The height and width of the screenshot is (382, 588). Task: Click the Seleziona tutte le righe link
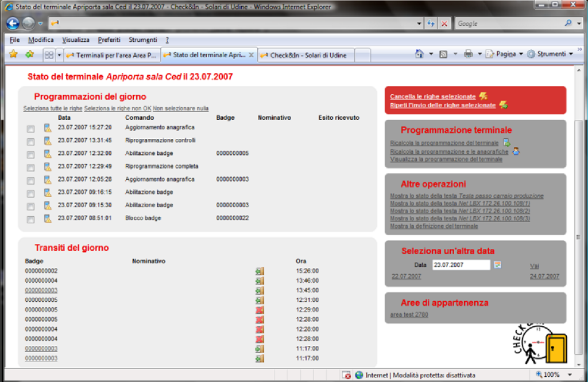pos(53,108)
